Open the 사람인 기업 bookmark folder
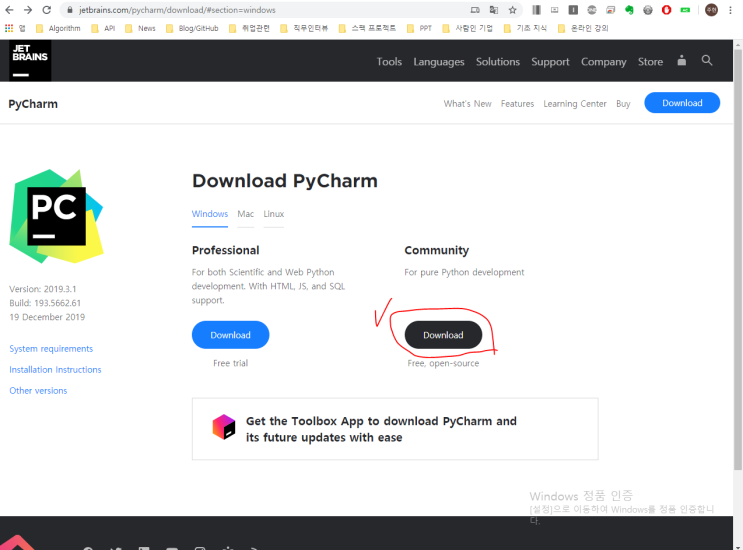Image resolution: width=743 pixels, height=550 pixels. (468, 28)
